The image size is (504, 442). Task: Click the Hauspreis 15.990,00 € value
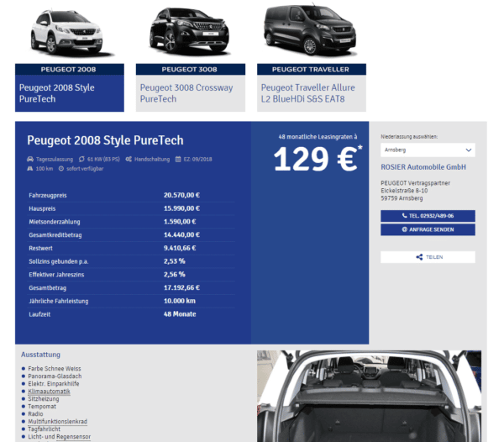pos(181,208)
